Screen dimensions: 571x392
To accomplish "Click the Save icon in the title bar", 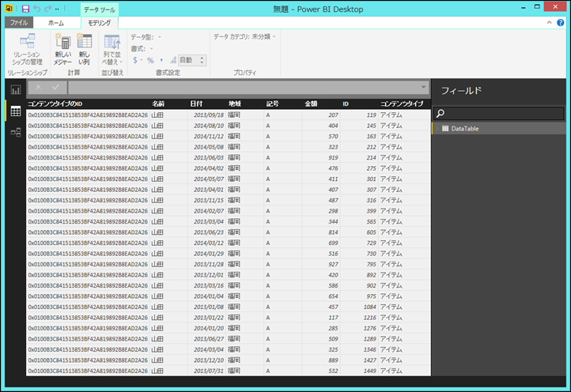I will coord(25,9).
